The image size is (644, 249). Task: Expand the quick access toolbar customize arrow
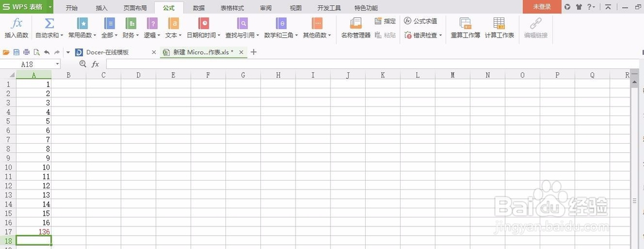point(68,52)
